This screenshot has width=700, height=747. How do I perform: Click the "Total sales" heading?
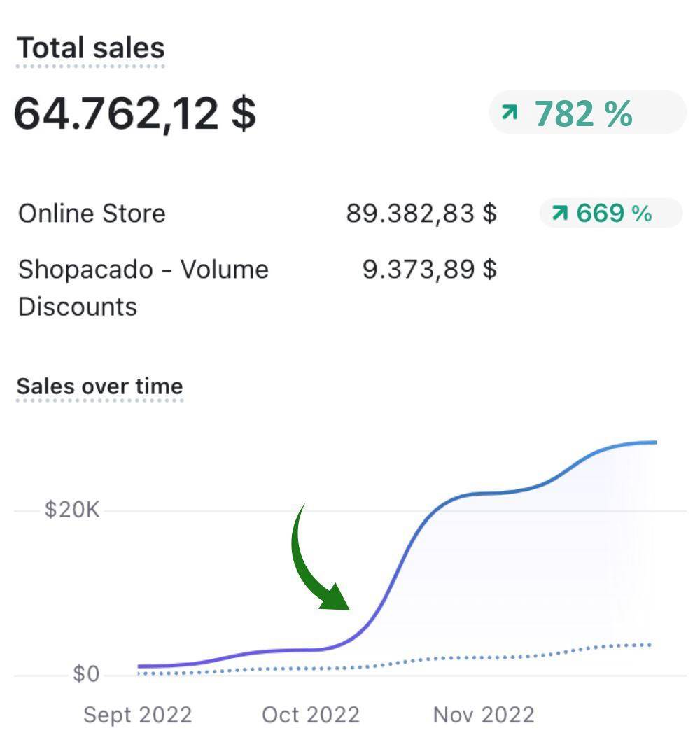pos(91,48)
